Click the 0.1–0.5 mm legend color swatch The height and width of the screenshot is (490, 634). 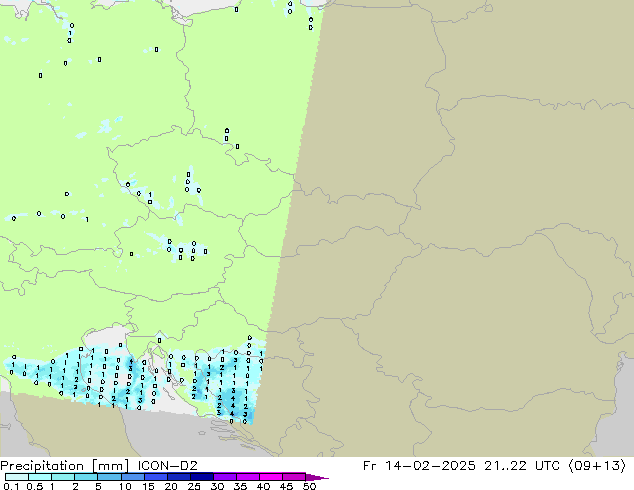point(17,477)
